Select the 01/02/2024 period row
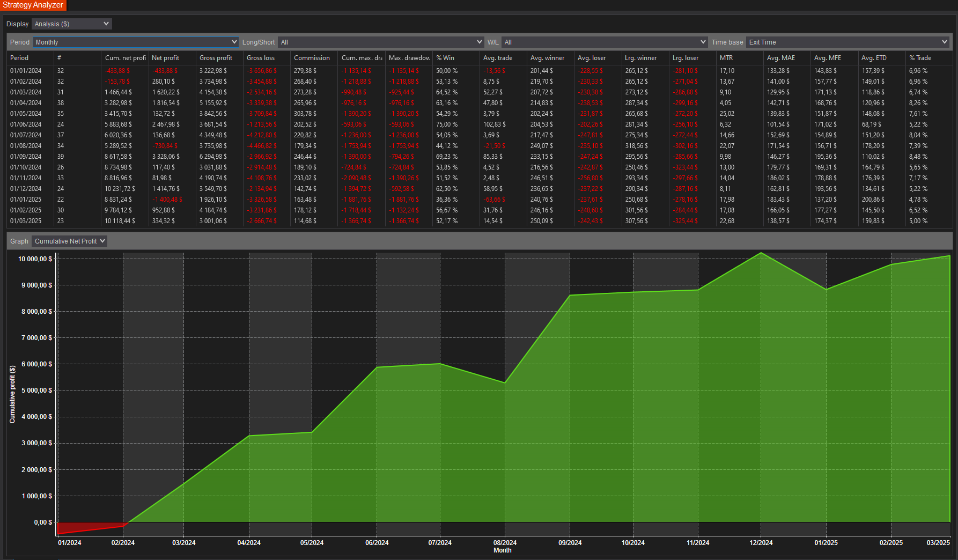The height and width of the screenshot is (560, 958). tap(480, 82)
